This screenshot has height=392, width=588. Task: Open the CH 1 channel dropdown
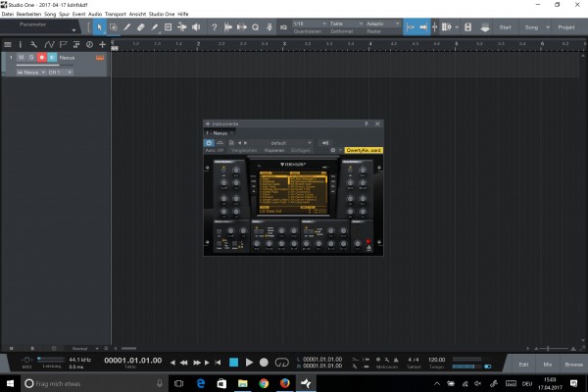60,72
